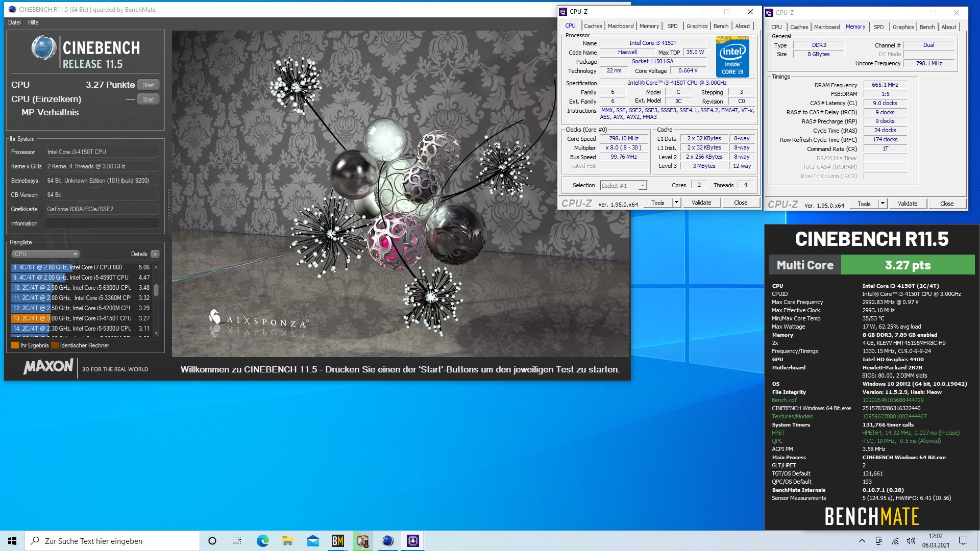The height and width of the screenshot is (551, 980).
Task: Open Task View on the taskbar
Action: click(x=237, y=541)
